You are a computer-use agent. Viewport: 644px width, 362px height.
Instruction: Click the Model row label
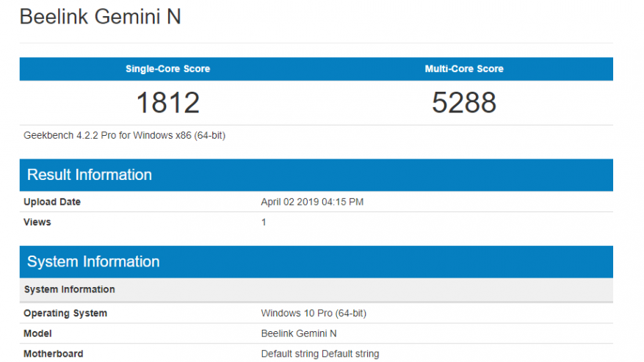37,333
